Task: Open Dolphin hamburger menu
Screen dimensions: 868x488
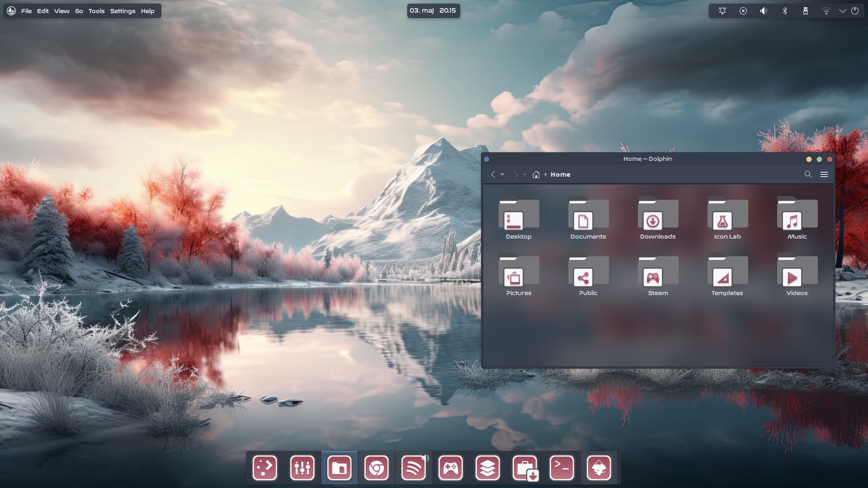Action: pyautogui.click(x=824, y=174)
